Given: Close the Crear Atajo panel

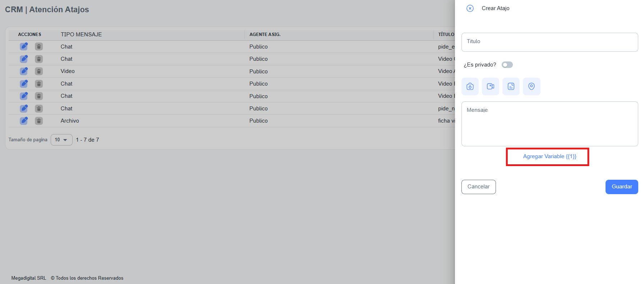Looking at the screenshot, I should (x=470, y=8).
